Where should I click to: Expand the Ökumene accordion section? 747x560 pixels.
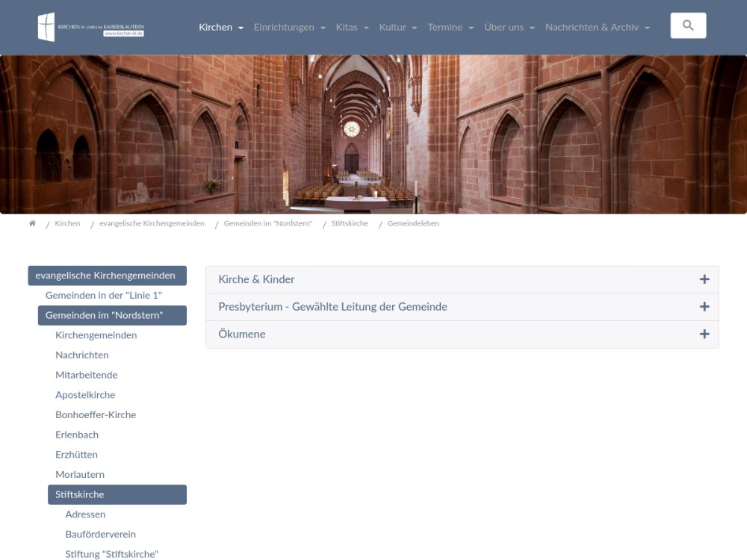242,335
